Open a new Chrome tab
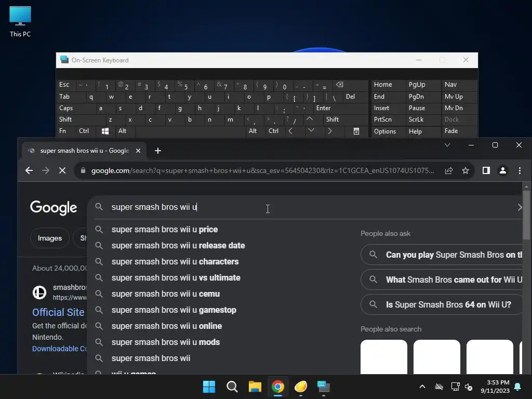The image size is (532, 399). [x=158, y=151]
